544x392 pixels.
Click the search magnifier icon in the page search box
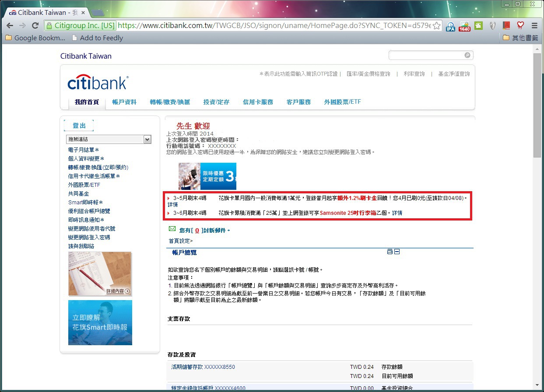tap(467, 56)
